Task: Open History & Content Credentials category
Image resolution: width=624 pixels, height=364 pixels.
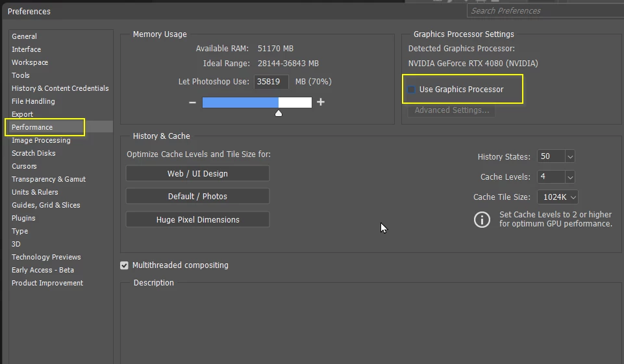Action: click(60, 88)
